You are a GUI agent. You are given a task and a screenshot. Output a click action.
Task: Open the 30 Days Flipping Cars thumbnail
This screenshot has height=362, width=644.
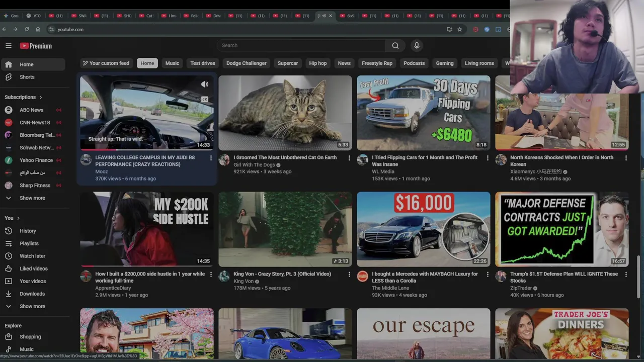(424, 113)
